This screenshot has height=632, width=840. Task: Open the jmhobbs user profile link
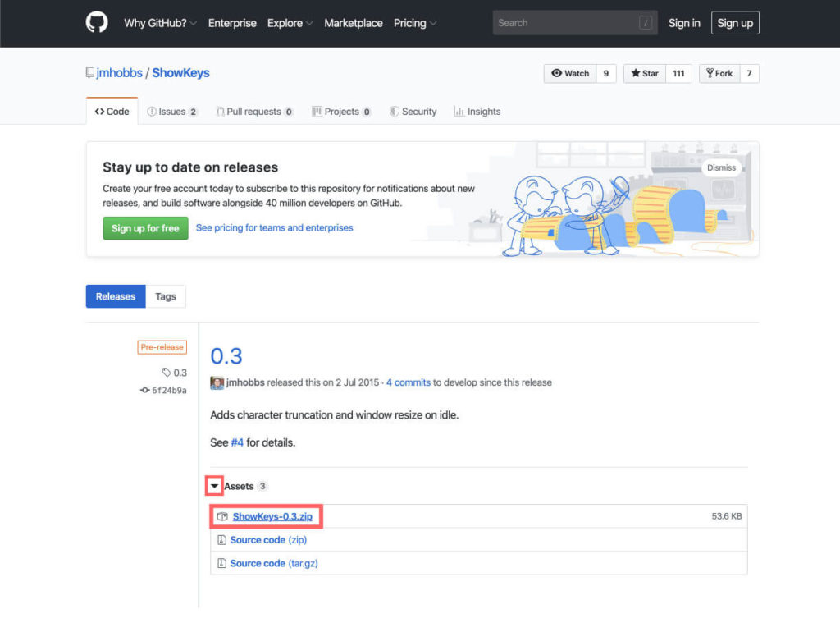[119, 73]
